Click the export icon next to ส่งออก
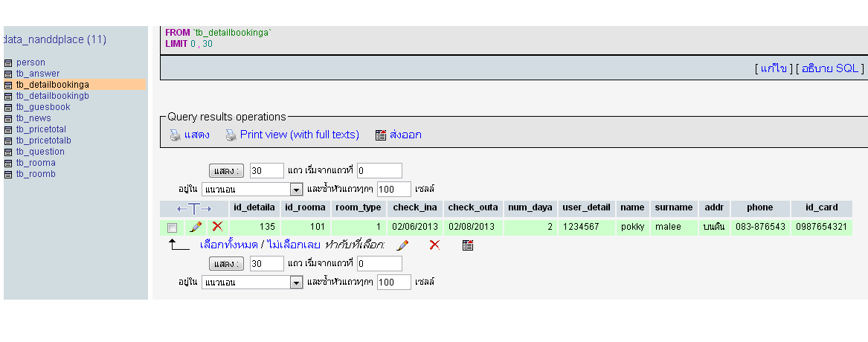The image size is (868, 342). (380, 135)
